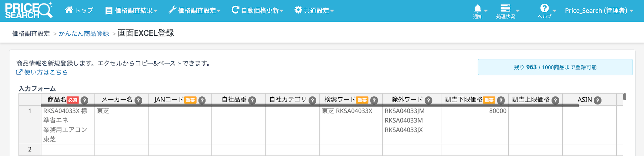Click help icon beside 除外ワード column
The width and height of the screenshot is (644, 156).
(428, 100)
